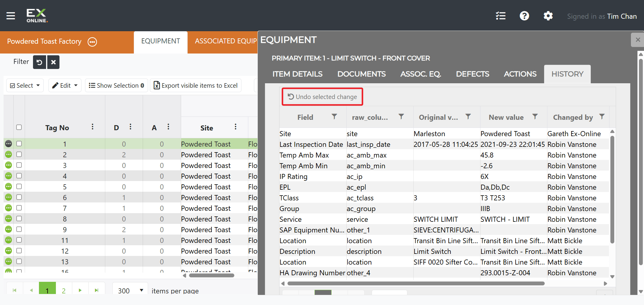
Task: Open the hamburger navigation menu
Action: pyautogui.click(x=11, y=16)
